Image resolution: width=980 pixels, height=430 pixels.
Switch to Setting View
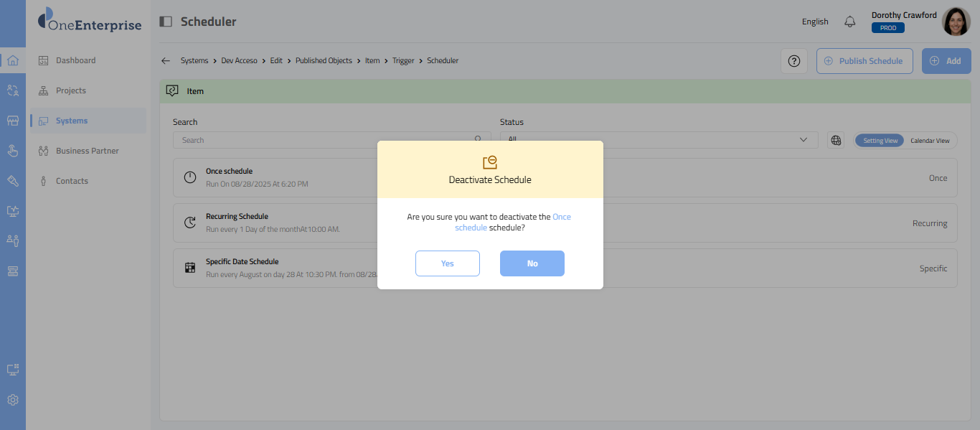pyautogui.click(x=880, y=141)
